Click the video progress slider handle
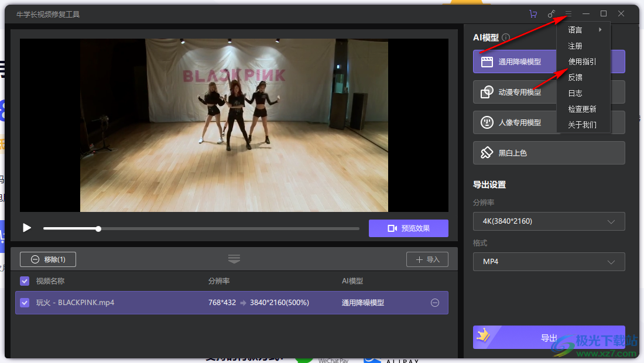Screen dimensions: 644x363 [x=98, y=229]
